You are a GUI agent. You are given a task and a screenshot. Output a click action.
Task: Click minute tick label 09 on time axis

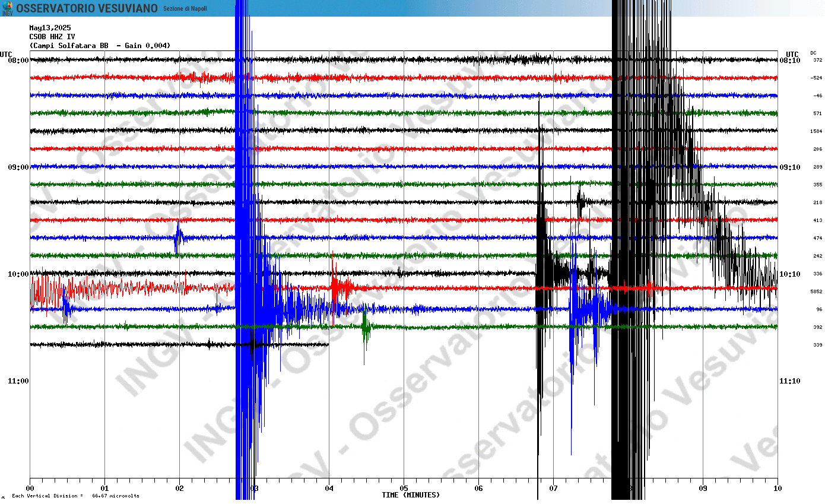(x=703, y=489)
